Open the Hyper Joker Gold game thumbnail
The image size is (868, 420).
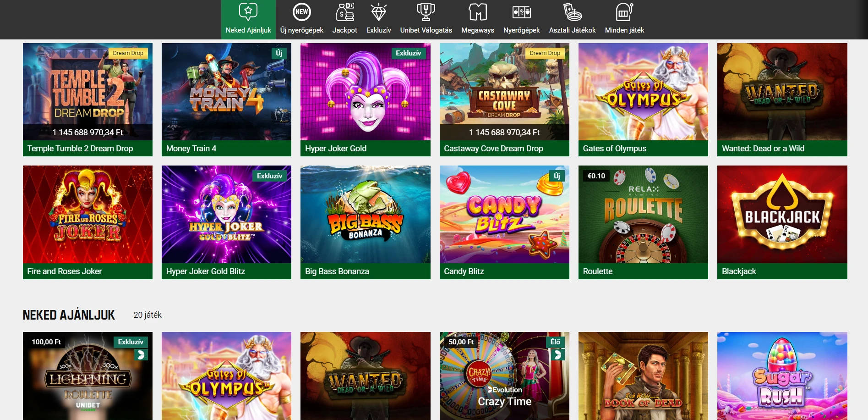(x=365, y=92)
